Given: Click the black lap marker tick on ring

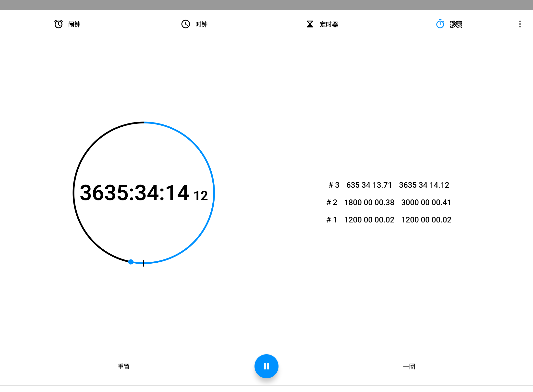Looking at the screenshot, I should click(143, 263).
